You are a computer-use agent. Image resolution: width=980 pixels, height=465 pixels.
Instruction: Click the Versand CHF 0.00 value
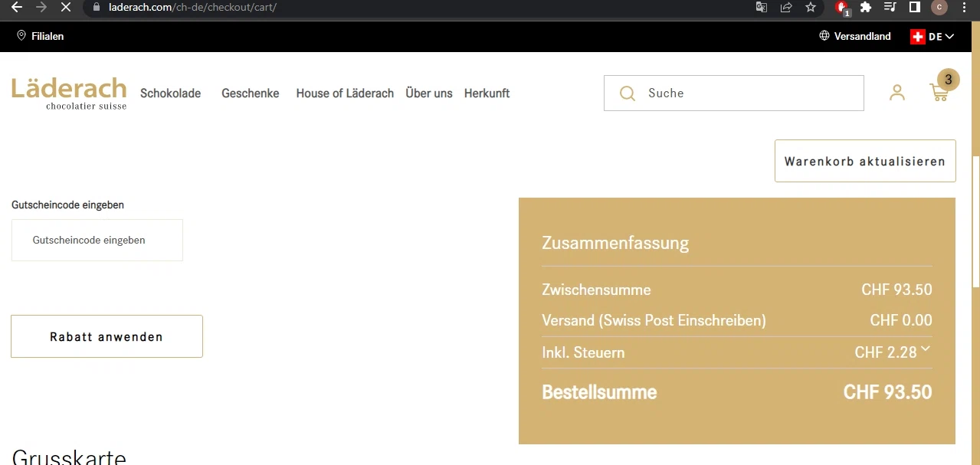[901, 320]
